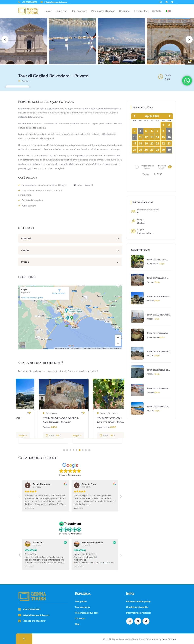Image resolution: width=194 pixels, height=644 pixels.
Task: Expand the Itinerario section
Action: [x=70, y=238]
